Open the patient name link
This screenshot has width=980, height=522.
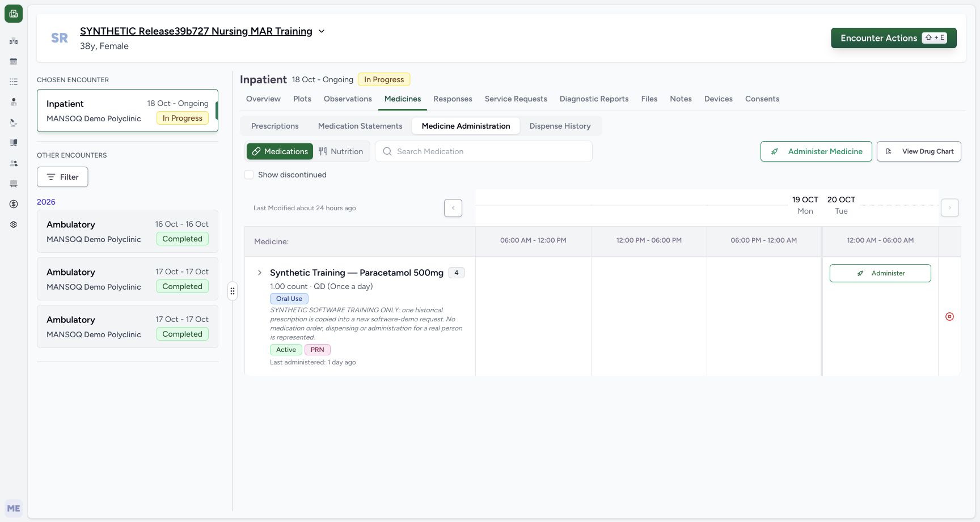tap(196, 31)
